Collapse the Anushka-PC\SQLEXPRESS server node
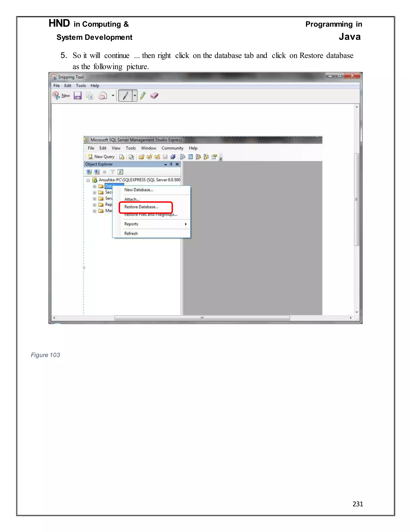Screen dimensions: 411x532 coord(88,180)
